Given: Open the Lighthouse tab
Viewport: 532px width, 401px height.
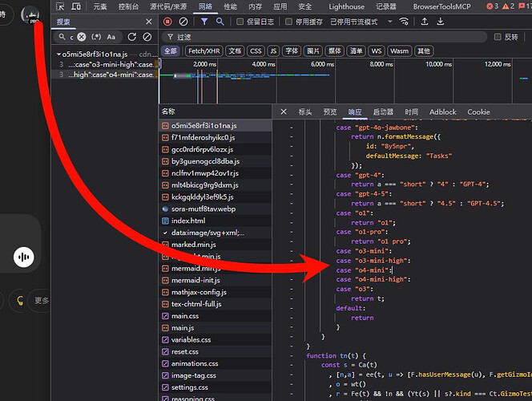Looking at the screenshot, I should [x=346, y=6].
